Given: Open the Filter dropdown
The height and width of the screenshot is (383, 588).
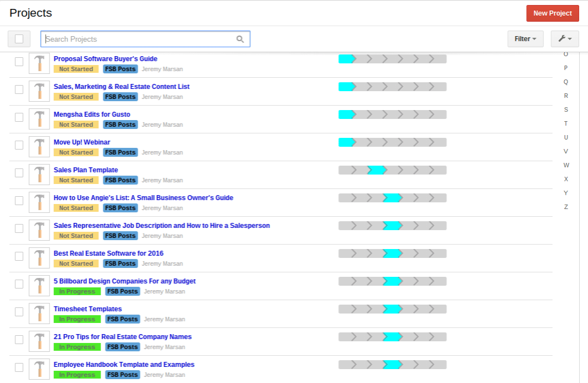Looking at the screenshot, I should pos(525,39).
